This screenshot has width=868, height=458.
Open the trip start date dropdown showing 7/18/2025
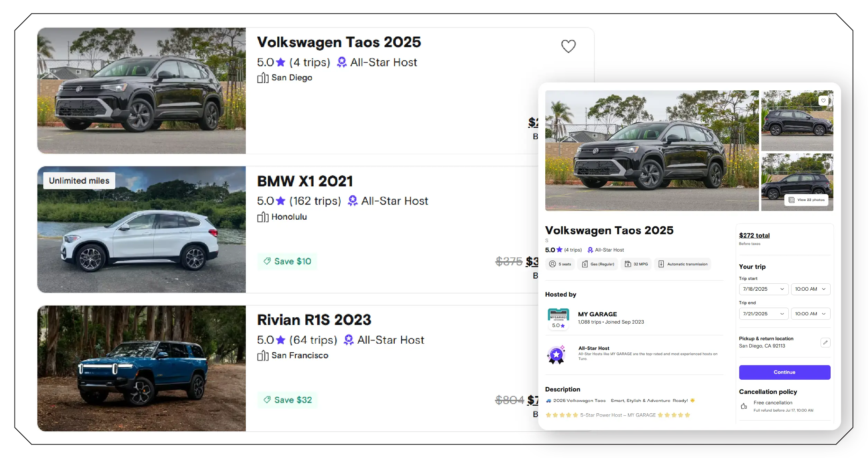tap(763, 289)
